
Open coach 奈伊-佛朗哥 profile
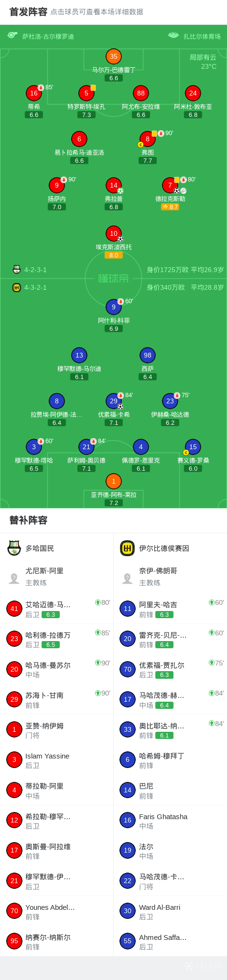(x=170, y=577)
